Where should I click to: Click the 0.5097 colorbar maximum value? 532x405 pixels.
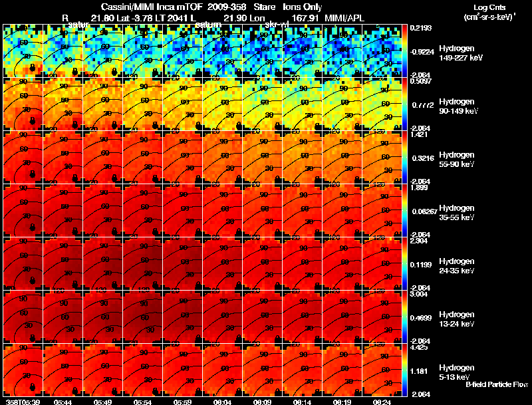(x=421, y=81)
